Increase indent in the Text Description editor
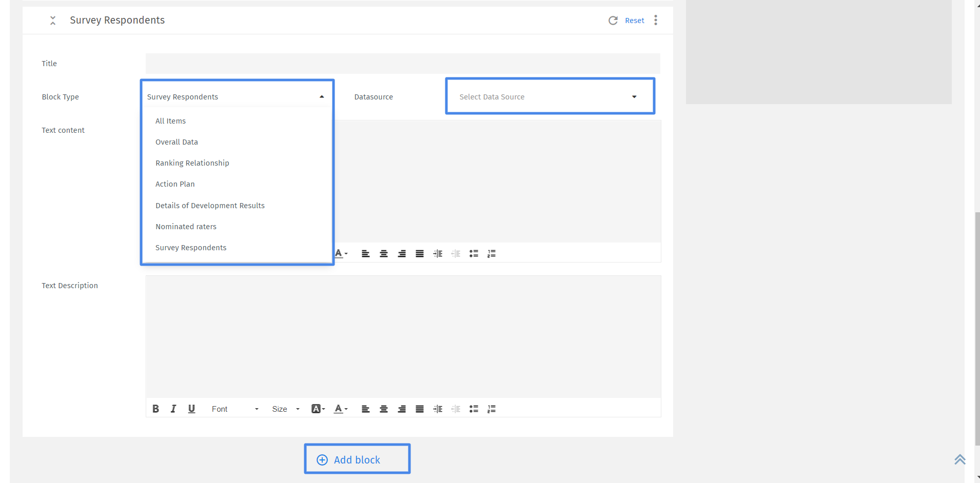 pos(438,409)
